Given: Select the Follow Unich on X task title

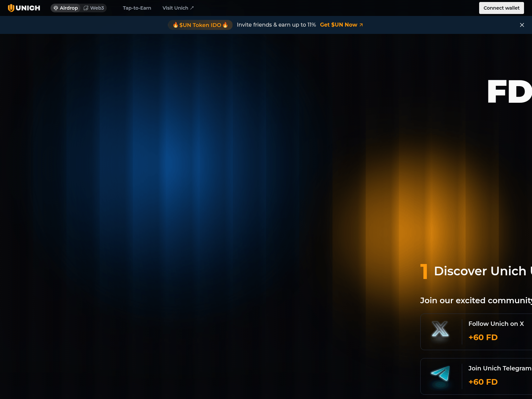Looking at the screenshot, I should tap(496, 324).
